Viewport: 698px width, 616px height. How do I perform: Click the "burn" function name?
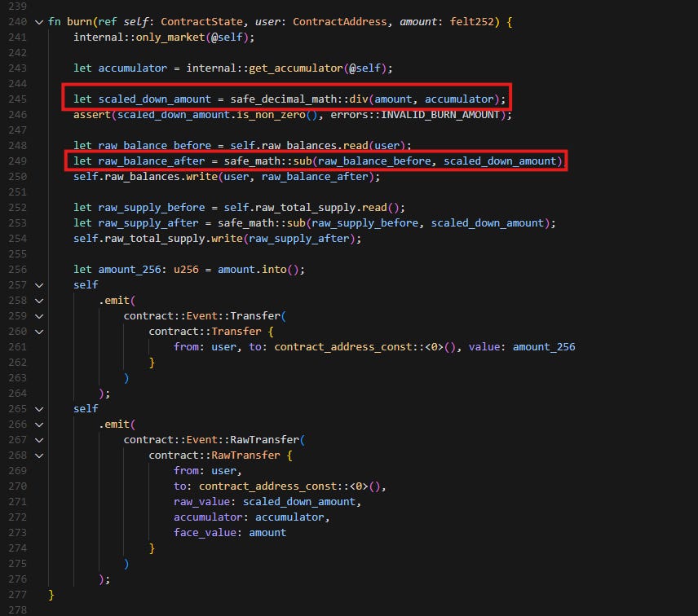pos(79,22)
